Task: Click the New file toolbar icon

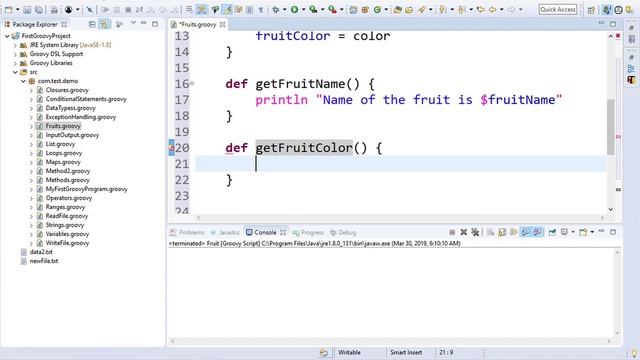Action: tap(9, 9)
